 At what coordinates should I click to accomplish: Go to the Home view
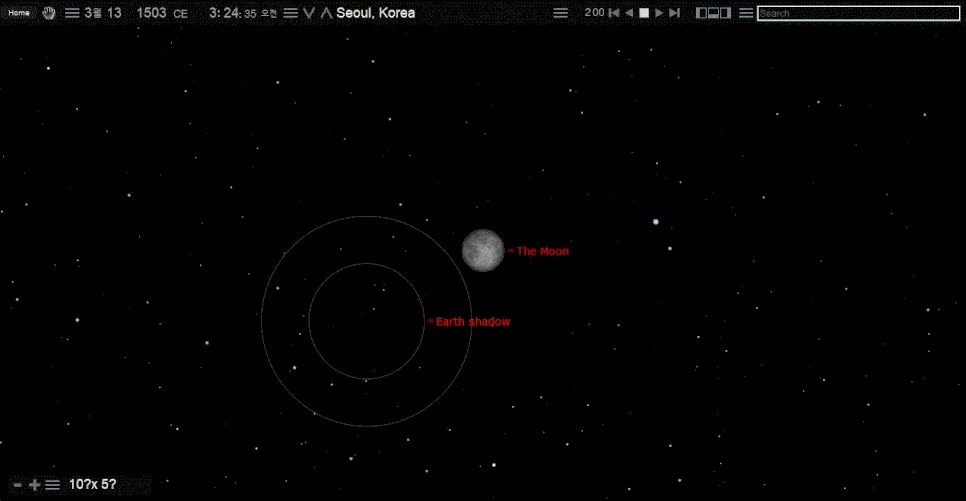[x=18, y=13]
